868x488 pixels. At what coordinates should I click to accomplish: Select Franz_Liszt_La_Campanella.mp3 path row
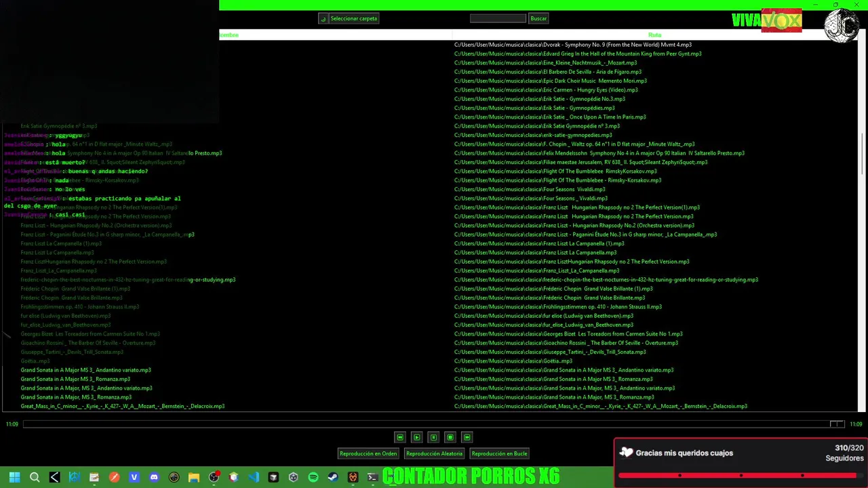pyautogui.click(x=536, y=270)
